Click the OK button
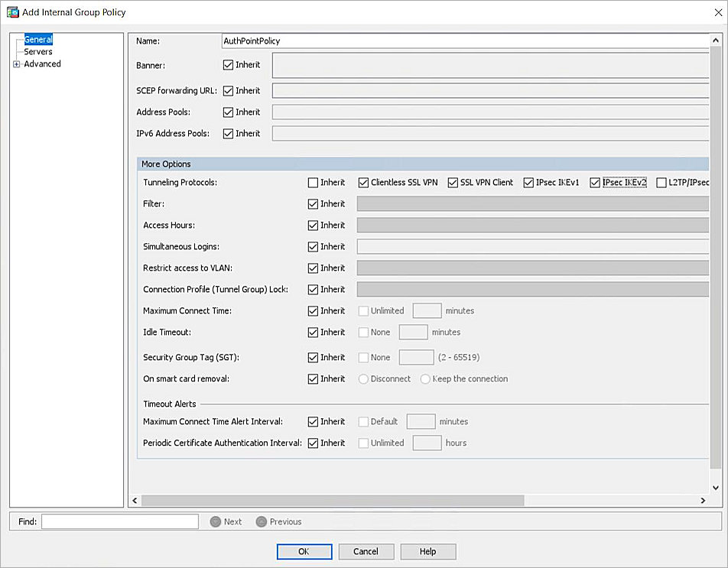Viewport: 728px width, 568px height. (304, 551)
